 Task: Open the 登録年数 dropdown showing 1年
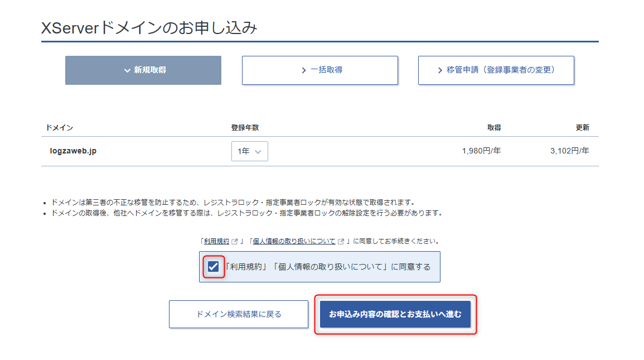[x=249, y=151]
